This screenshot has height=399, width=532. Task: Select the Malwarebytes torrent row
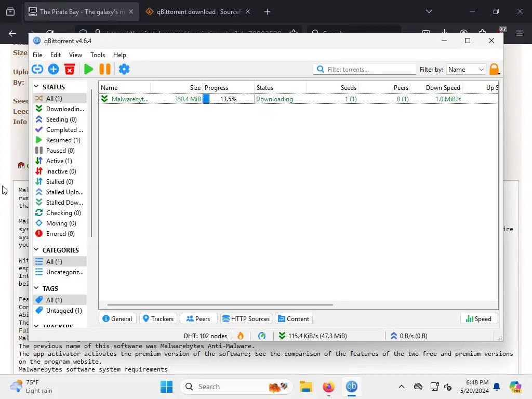point(298,99)
